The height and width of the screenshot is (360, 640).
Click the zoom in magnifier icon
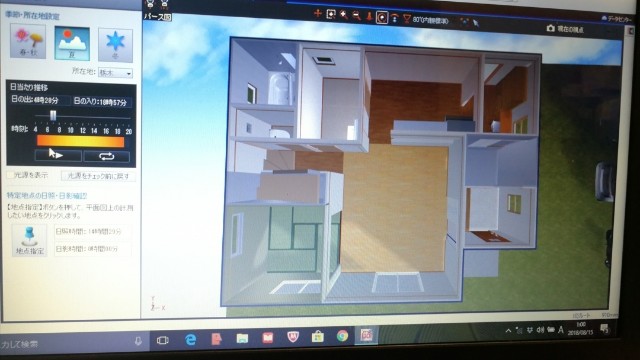[x=344, y=15]
